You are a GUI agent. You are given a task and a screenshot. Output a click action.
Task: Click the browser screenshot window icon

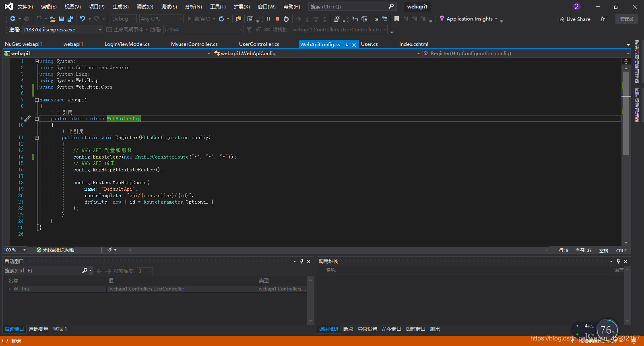click(250, 19)
